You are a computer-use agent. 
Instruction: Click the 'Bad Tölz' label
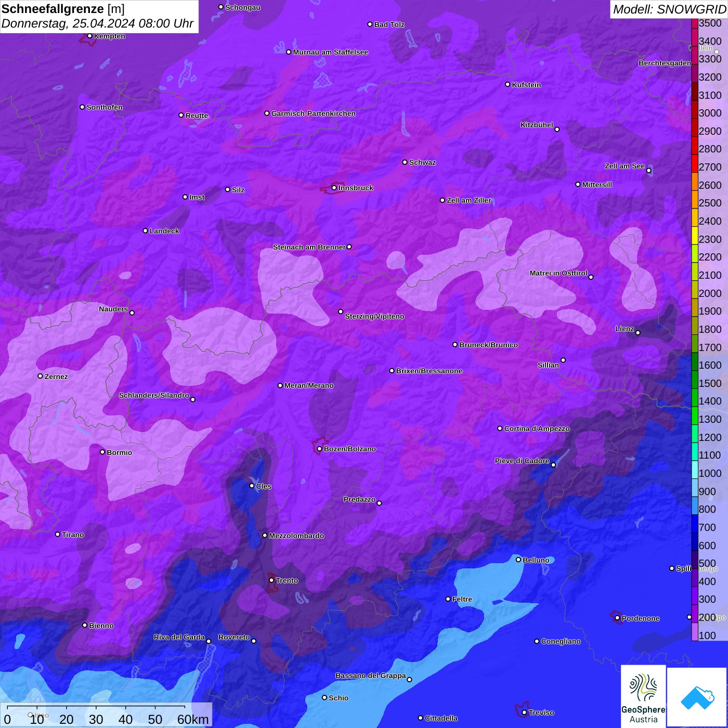pyautogui.click(x=389, y=24)
